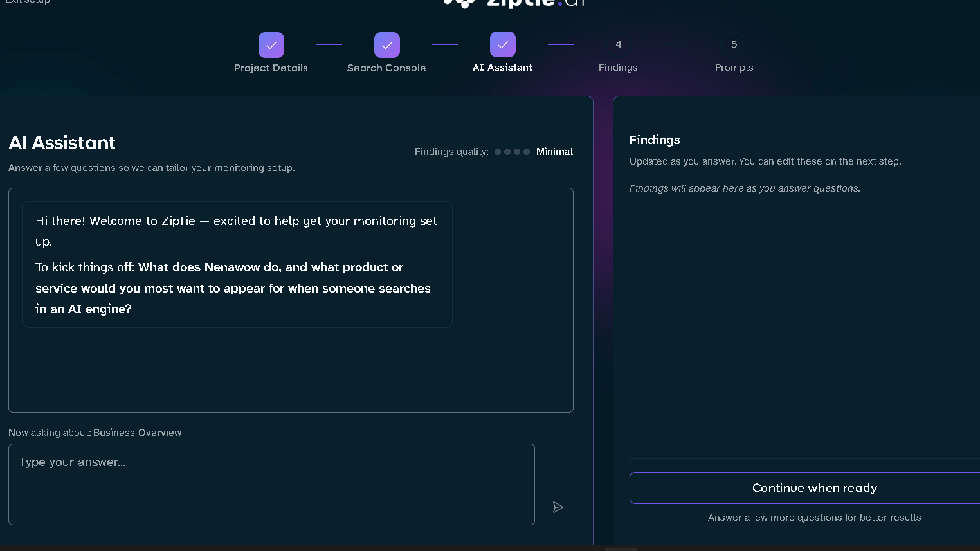Click the ZipTie.ai logo
Screen dimensions: 980x551
514,3
